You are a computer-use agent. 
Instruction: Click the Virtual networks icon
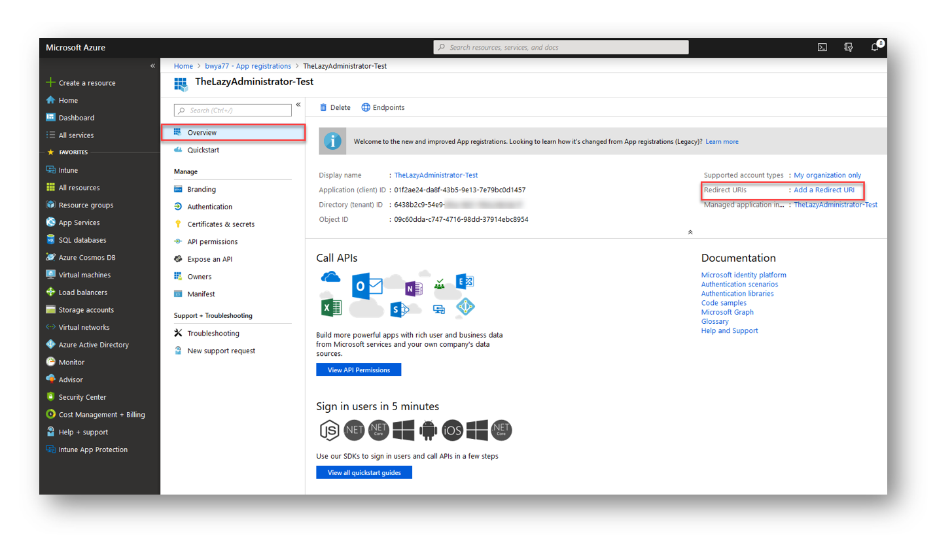tap(50, 327)
